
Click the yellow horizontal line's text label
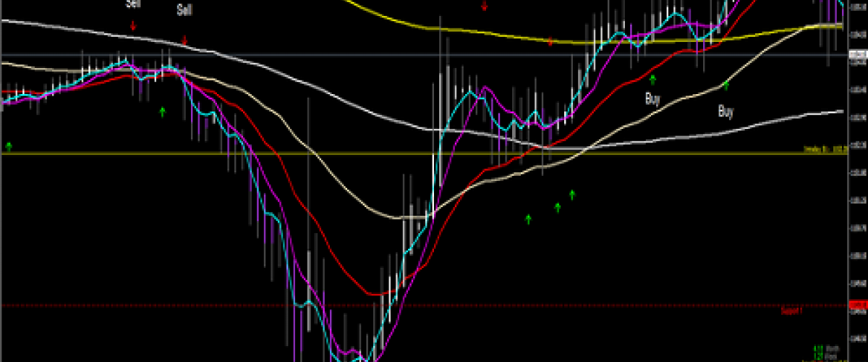point(826,150)
